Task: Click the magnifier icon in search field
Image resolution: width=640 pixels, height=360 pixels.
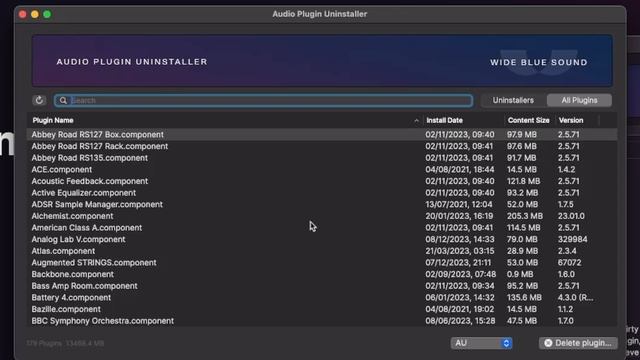Action: point(63,100)
